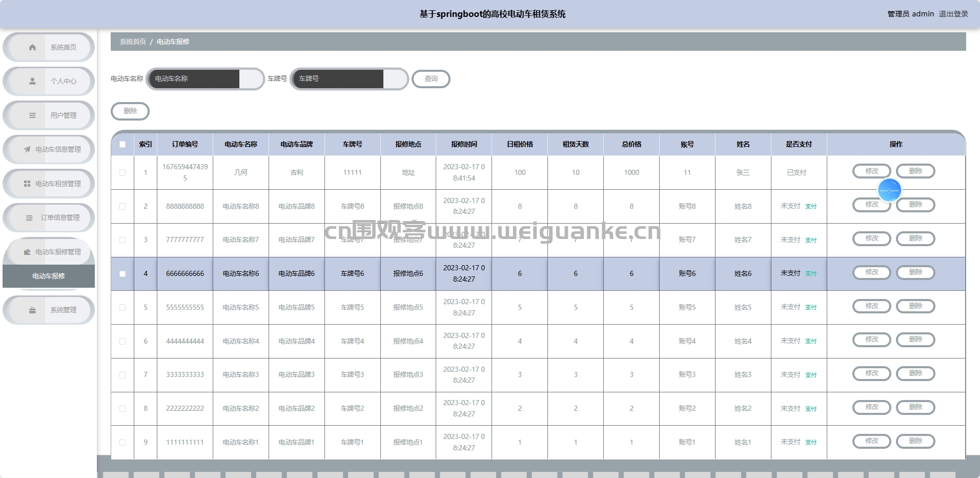Click the home icon beside 系统首页
Viewport: 980px width, 478px height.
pos(32,47)
